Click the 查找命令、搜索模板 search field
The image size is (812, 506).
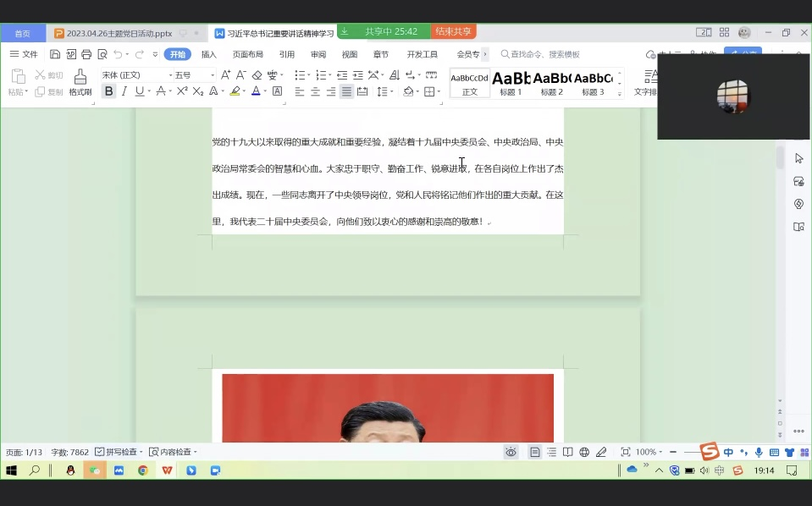click(x=545, y=54)
